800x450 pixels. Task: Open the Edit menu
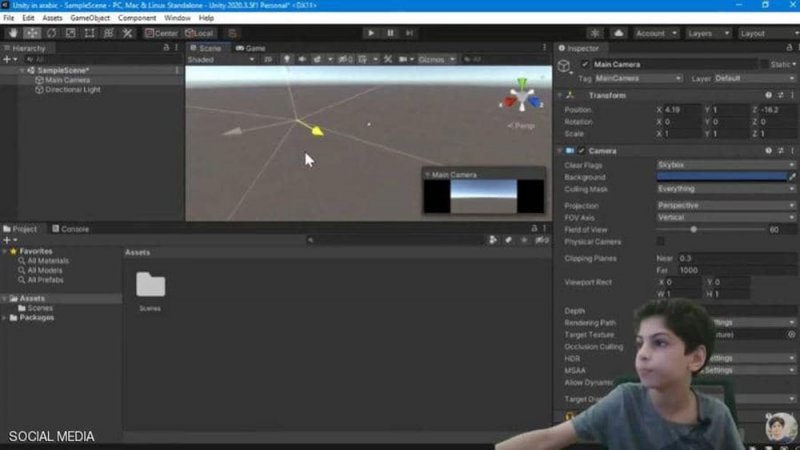[28, 18]
